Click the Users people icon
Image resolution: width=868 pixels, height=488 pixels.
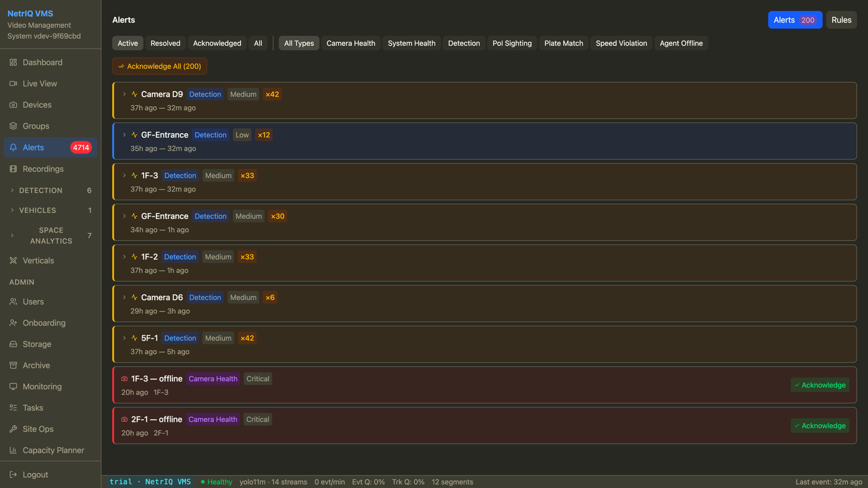pyautogui.click(x=13, y=301)
